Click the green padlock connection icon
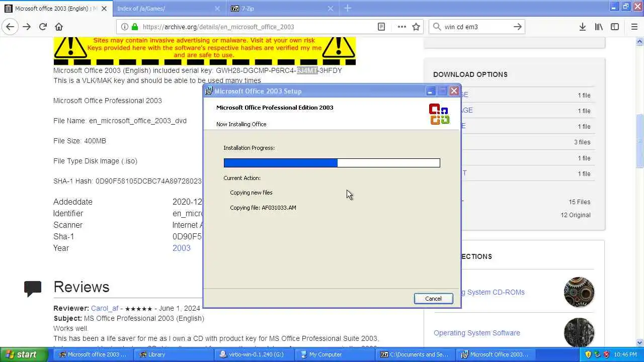This screenshot has width=644, height=362. click(135, 27)
